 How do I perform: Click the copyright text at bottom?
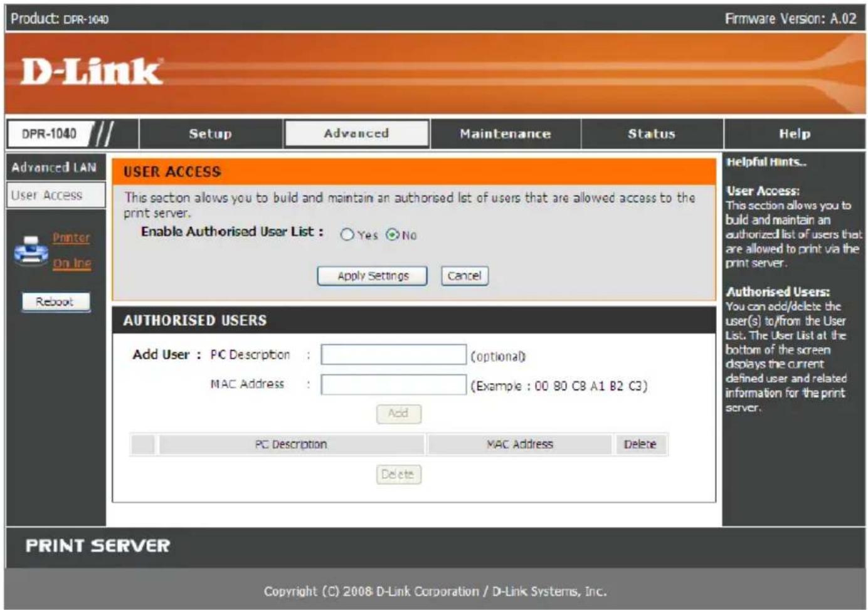pyautogui.click(x=435, y=591)
